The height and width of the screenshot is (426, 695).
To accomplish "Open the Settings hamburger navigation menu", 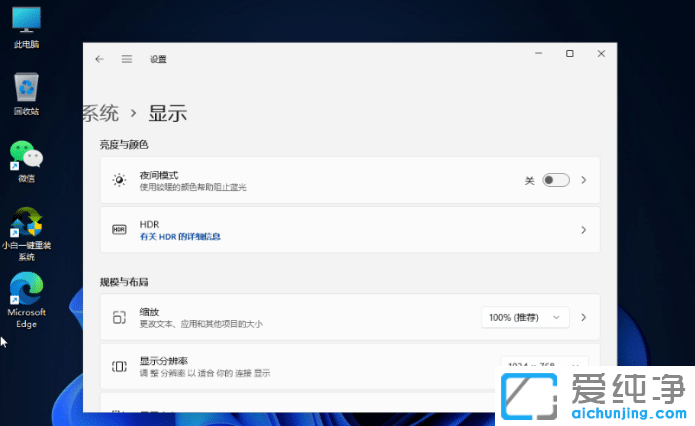I will (127, 59).
